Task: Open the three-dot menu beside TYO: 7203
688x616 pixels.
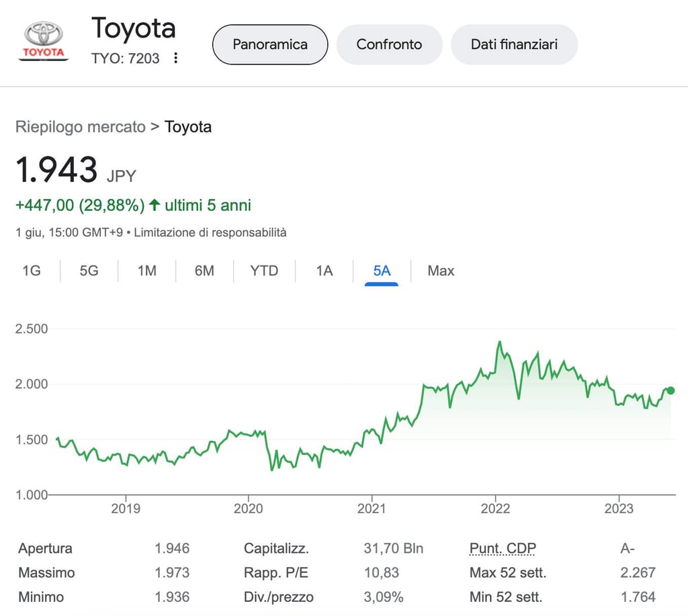Action: 175,59
